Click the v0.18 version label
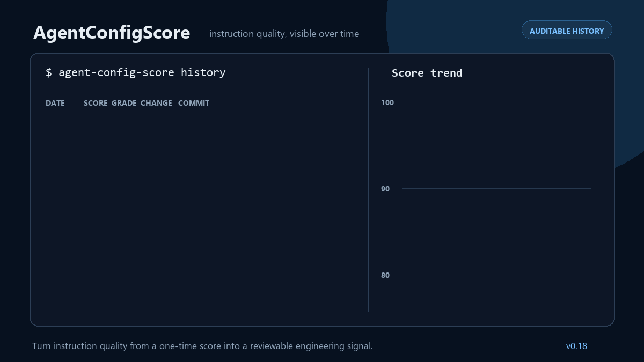Image resolution: width=644 pixels, height=362 pixels. pos(576,346)
